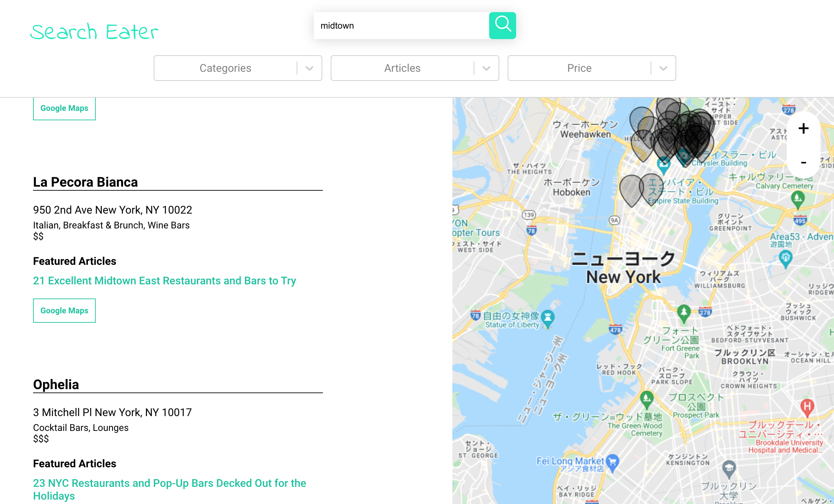The height and width of the screenshot is (504, 834).
Task: Click the magnifying glass search button
Action: (x=502, y=26)
